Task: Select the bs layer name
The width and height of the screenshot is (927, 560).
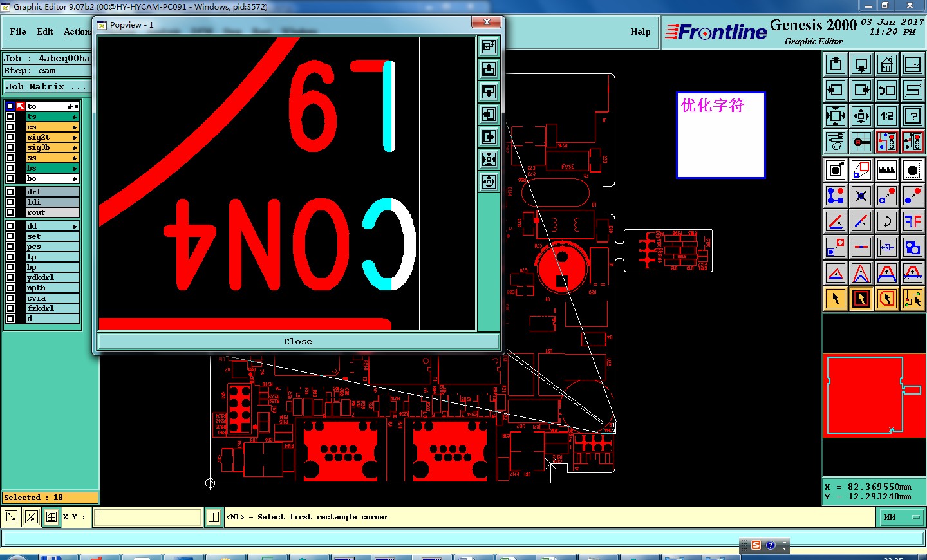Action: click(x=52, y=168)
